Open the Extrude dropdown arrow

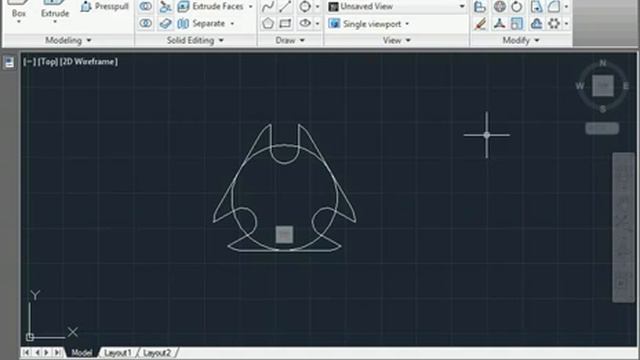point(55,22)
